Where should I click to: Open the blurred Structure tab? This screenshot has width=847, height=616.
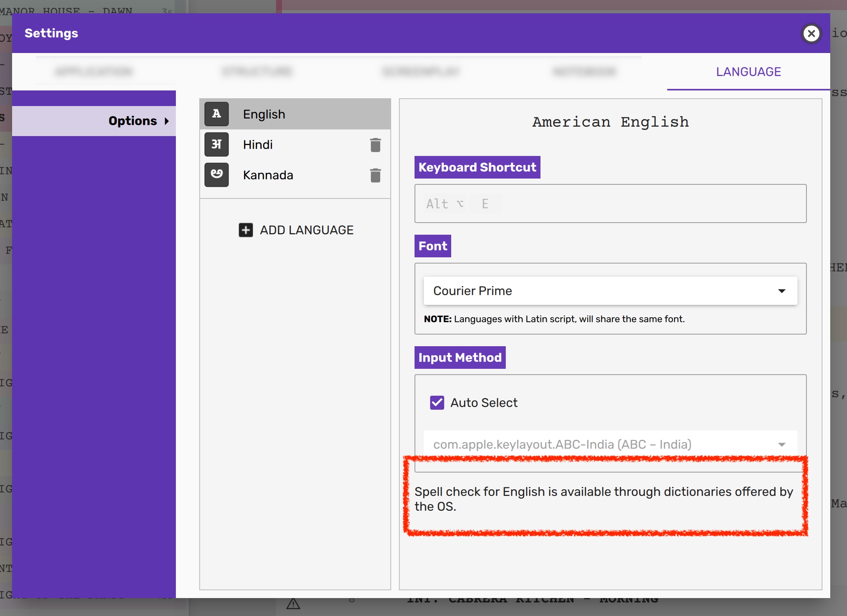point(257,72)
